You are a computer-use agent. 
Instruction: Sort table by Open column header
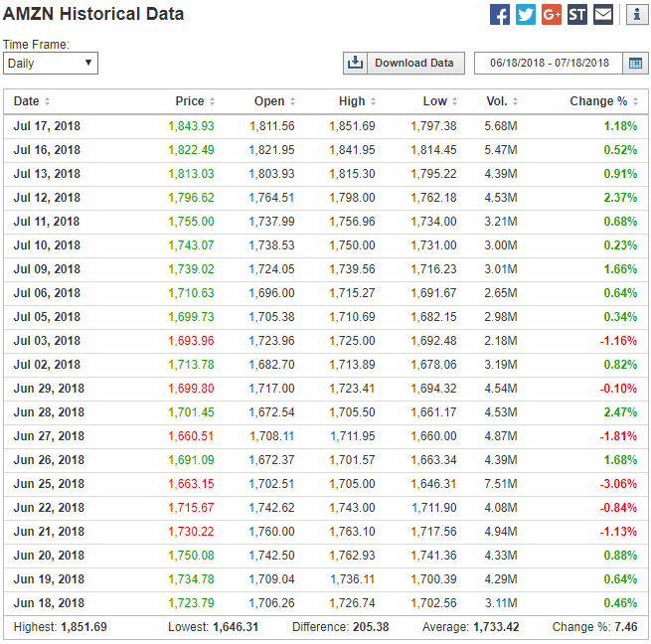click(268, 101)
